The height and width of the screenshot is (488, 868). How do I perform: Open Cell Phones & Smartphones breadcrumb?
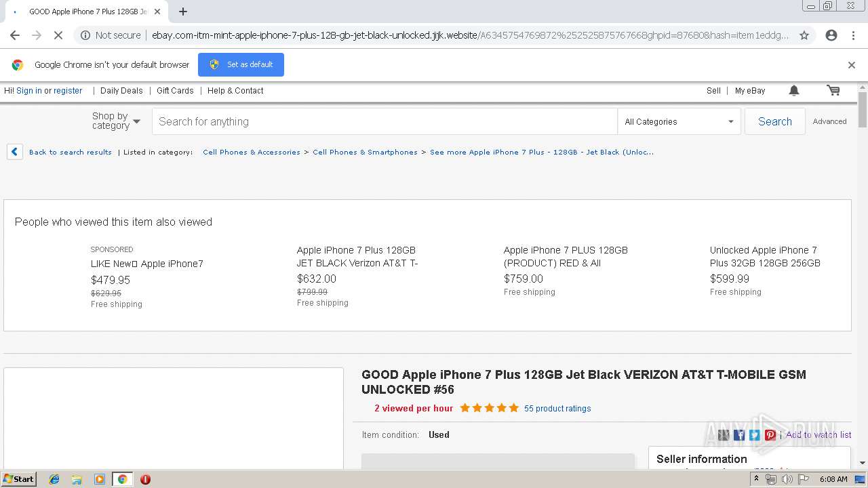pyautogui.click(x=365, y=152)
